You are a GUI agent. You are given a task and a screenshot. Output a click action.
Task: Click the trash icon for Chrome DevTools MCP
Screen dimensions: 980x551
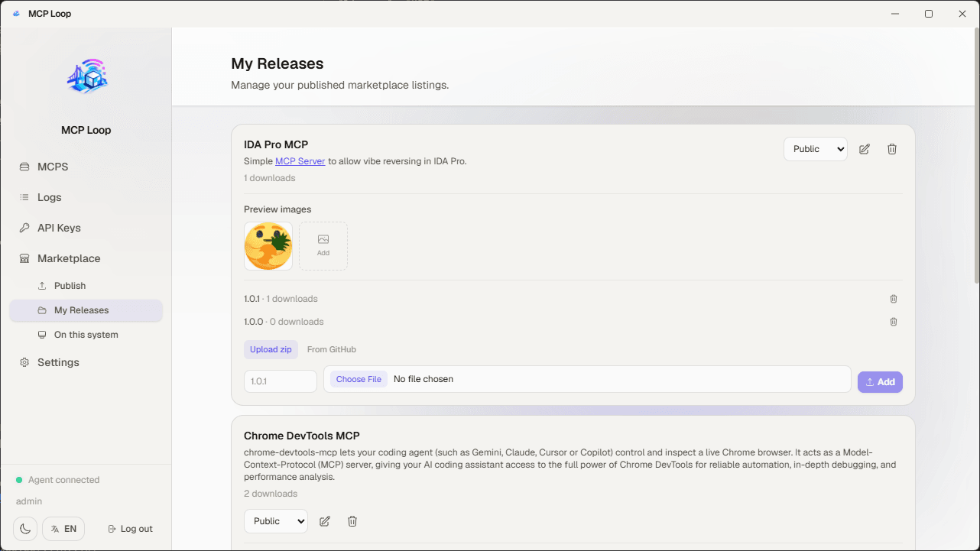coord(352,521)
